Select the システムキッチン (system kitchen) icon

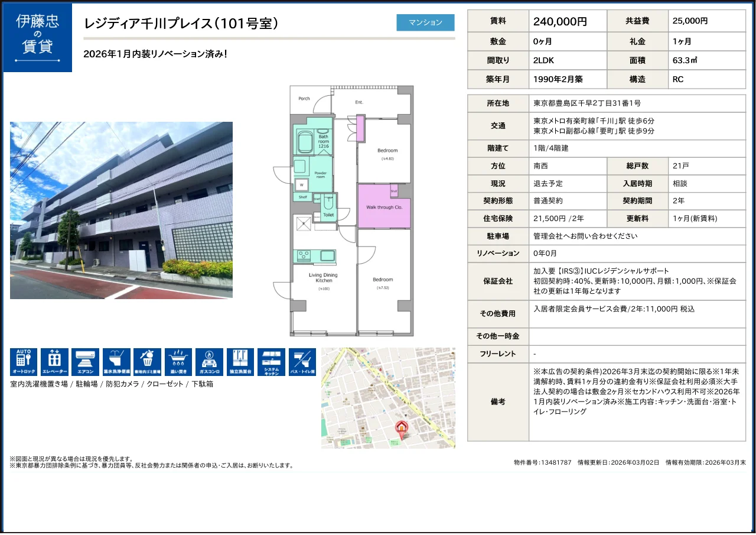click(x=271, y=361)
